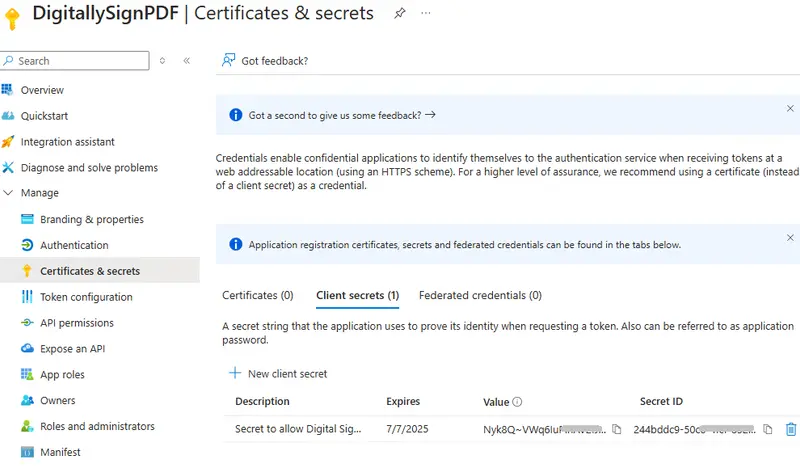Open the 'Got a second' feedback link

342,115
